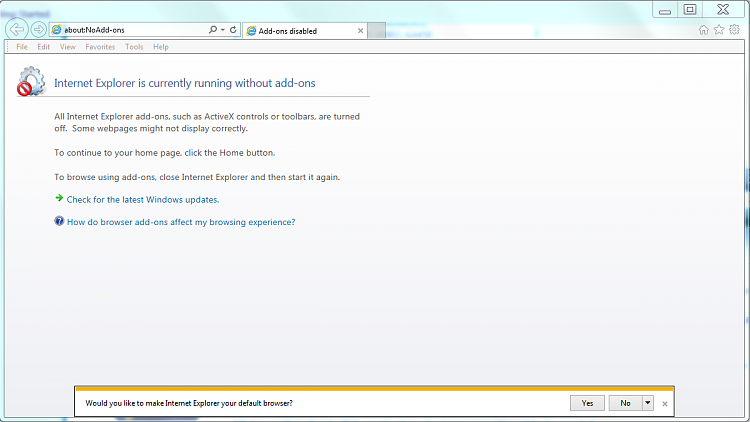Click the Forward navigation arrow

point(38,30)
